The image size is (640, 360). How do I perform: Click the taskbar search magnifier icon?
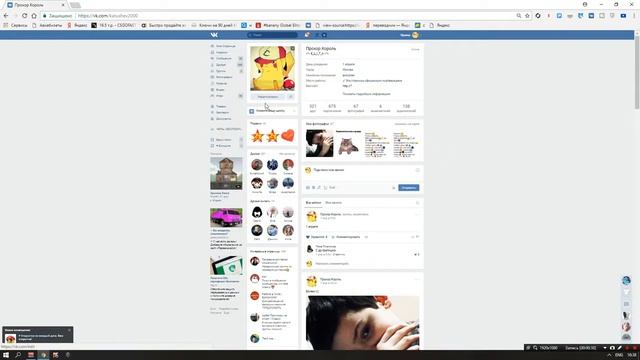[18, 355]
